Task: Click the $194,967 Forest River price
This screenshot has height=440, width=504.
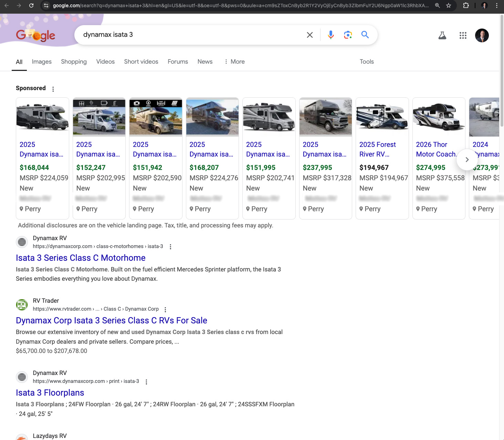Action: pos(374,168)
